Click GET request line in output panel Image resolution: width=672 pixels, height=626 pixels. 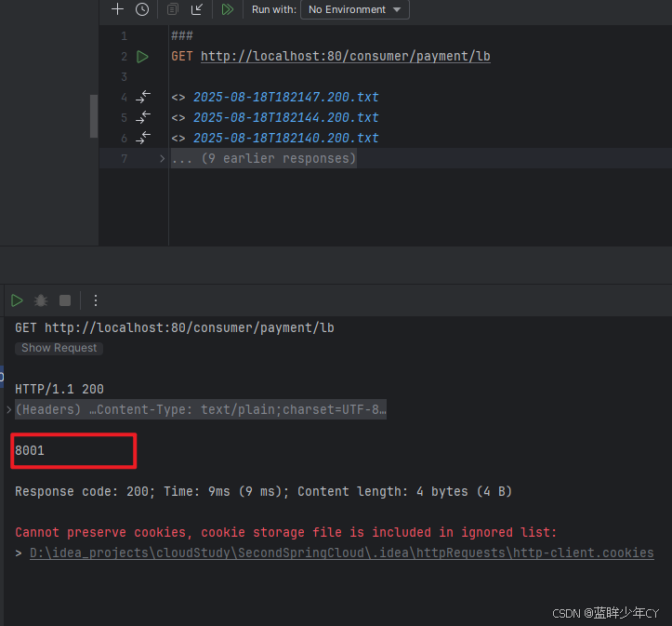click(x=175, y=327)
